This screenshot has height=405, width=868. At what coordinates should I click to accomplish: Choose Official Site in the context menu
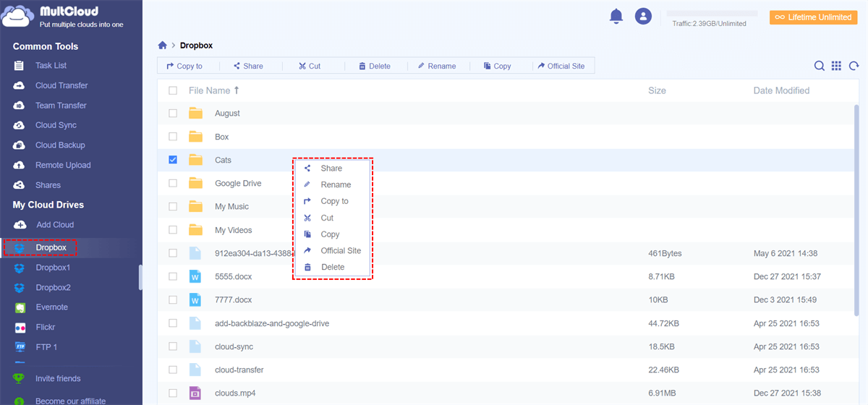point(341,251)
